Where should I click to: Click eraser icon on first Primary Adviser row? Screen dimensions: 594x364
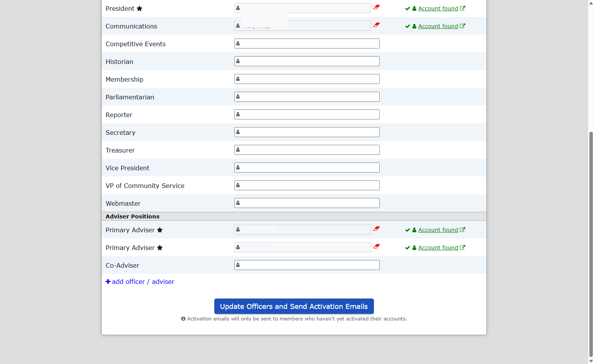point(377,228)
